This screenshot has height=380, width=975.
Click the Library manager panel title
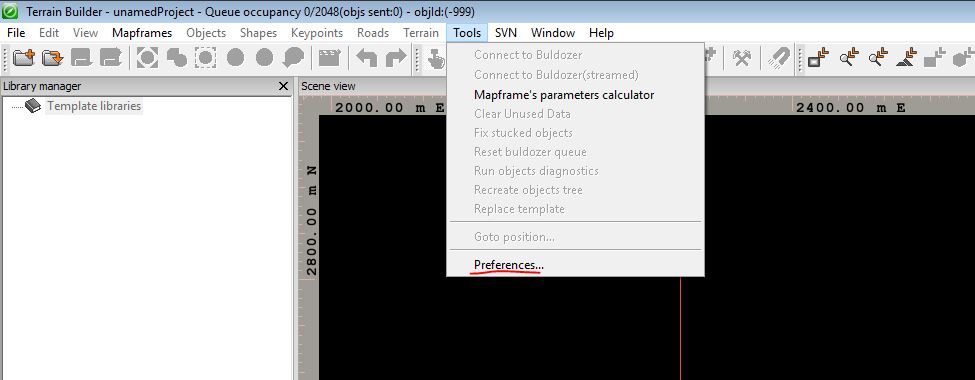pos(42,86)
